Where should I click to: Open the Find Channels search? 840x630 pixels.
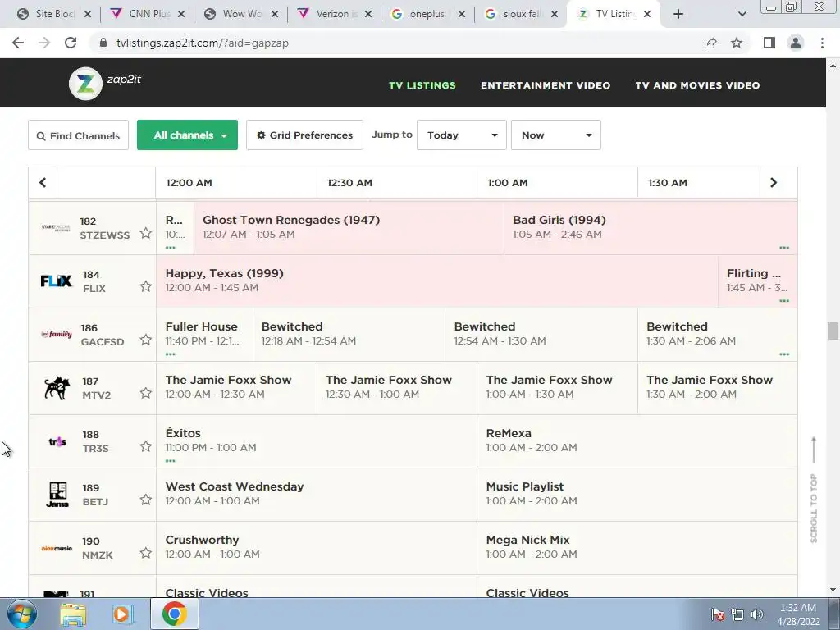point(78,135)
